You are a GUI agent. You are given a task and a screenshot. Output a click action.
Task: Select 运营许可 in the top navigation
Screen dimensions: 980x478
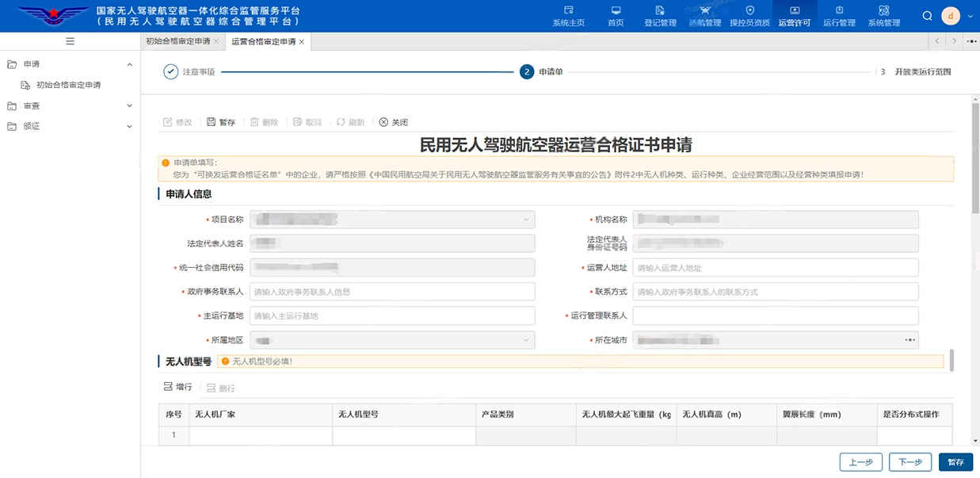point(795,16)
